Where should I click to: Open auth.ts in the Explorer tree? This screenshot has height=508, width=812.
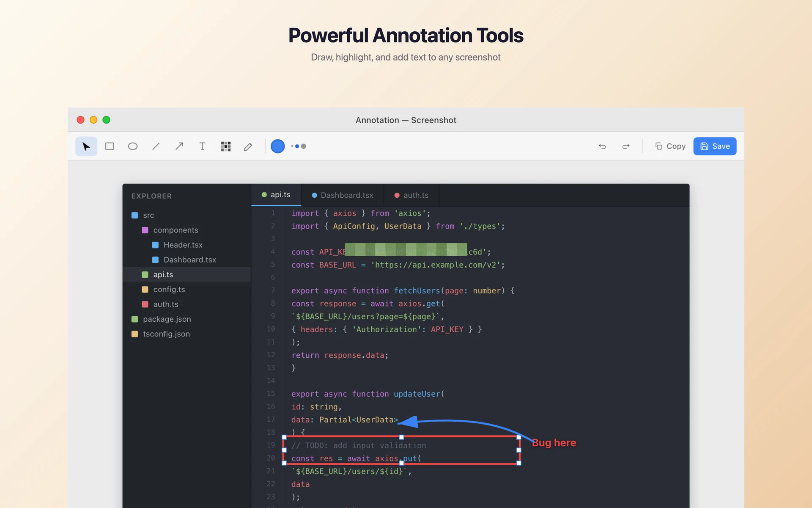[187, 304]
